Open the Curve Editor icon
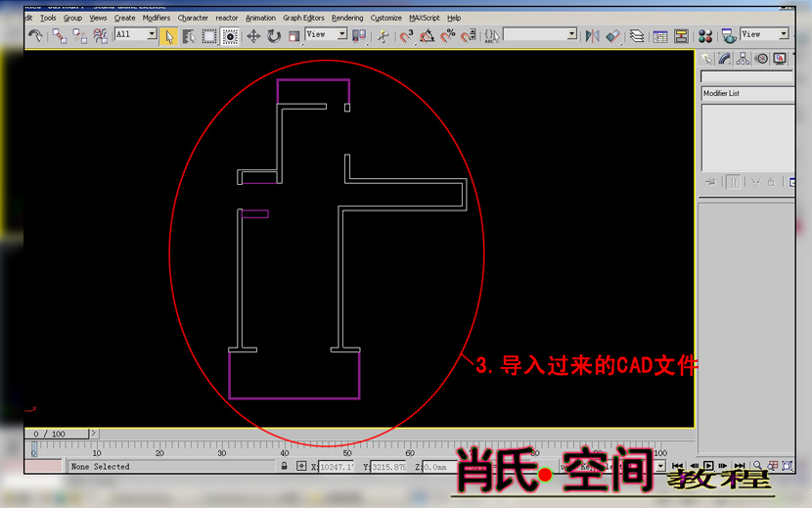Image resolution: width=812 pixels, height=508 pixels. (659, 36)
